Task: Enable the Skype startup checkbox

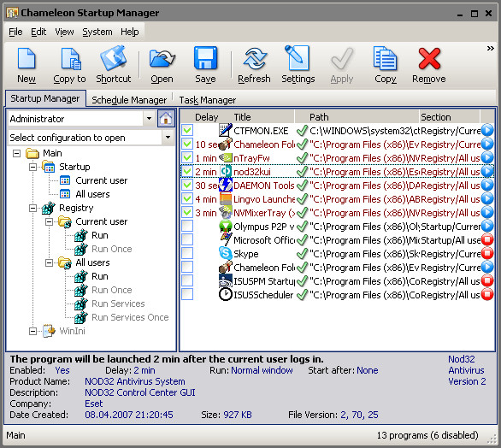Action: click(x=187, y=253)
